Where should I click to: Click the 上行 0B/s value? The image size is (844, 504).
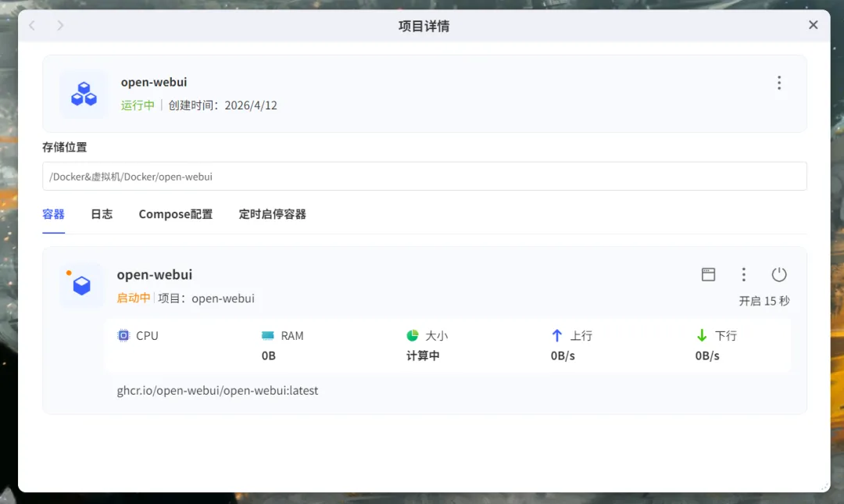coord(563,356)
